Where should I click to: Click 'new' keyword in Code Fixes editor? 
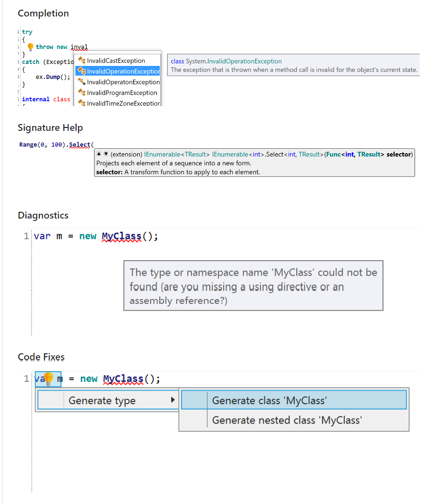[89, 378]
